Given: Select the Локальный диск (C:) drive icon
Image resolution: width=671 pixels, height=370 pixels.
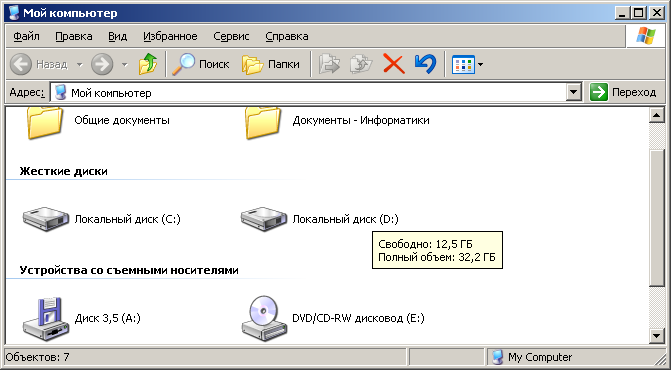Looking at the screenshot, I should [x=45, y=219].
